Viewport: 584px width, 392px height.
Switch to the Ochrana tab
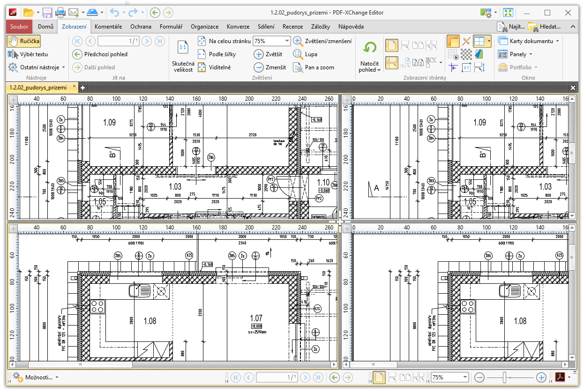(x=141, y=27)
